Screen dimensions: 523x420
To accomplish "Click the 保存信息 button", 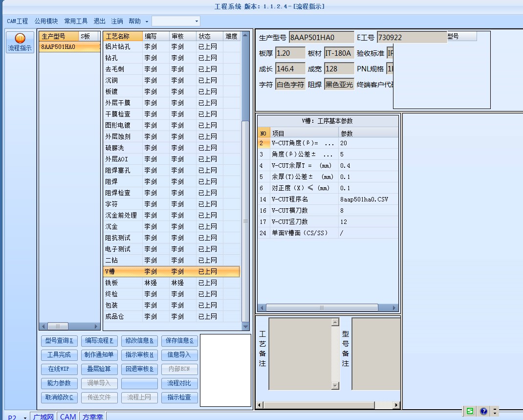I will pyautogui.click(x=179, y=341).
